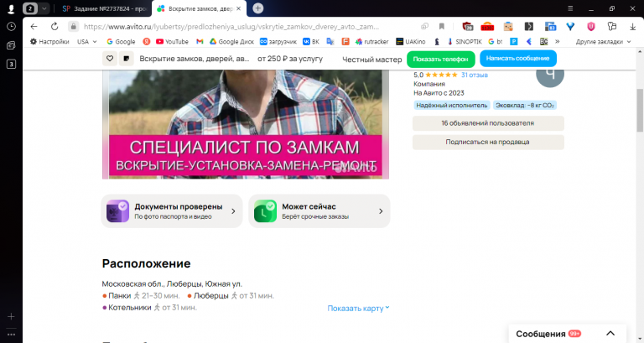Screen dimensions: 644x343
Task: Open the rutracker bookmark
Action: pos(371,41)
